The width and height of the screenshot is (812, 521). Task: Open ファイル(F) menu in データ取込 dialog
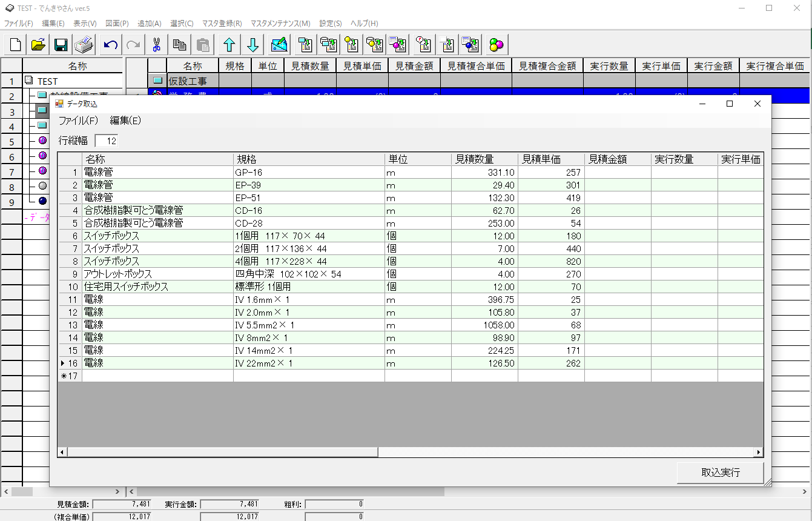(78, 121)
